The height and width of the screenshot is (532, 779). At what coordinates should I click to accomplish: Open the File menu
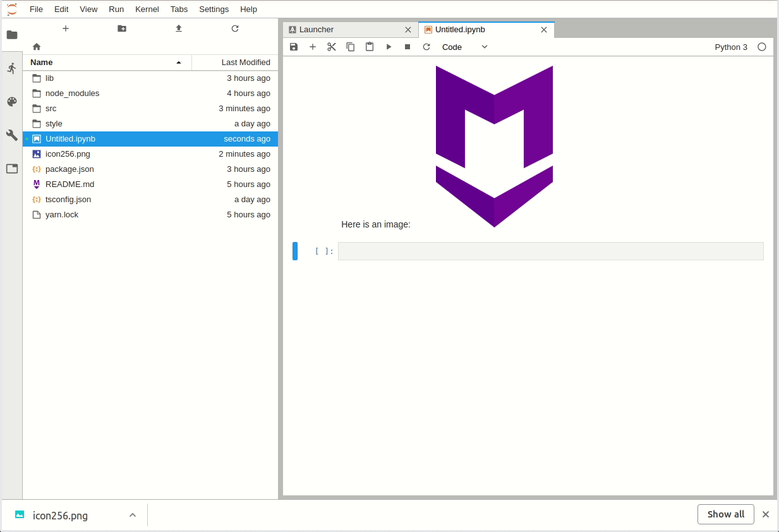[36, 9]
